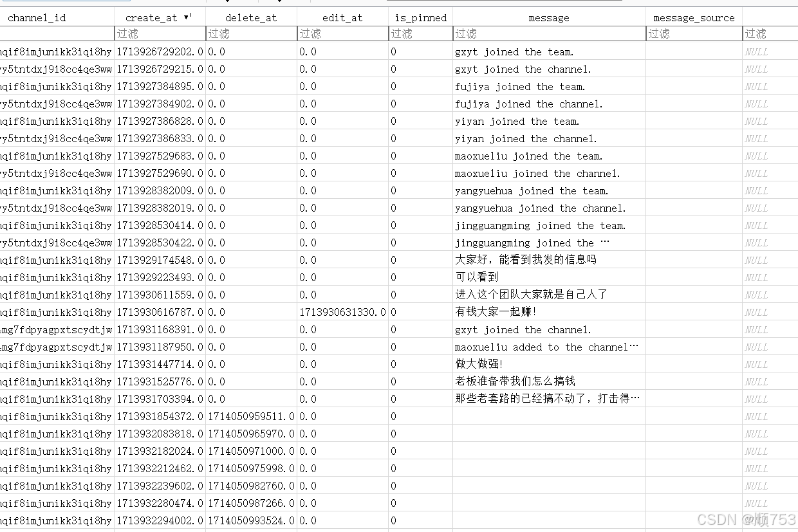Select delete_at value 1714050993524.0
The image size is (798, 532).
251,520
